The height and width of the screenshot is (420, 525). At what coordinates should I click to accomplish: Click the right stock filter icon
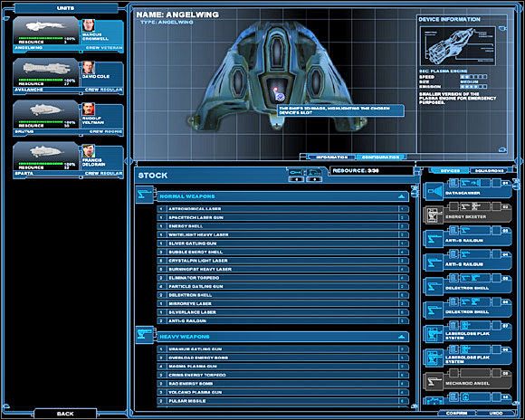coord(314,172)
